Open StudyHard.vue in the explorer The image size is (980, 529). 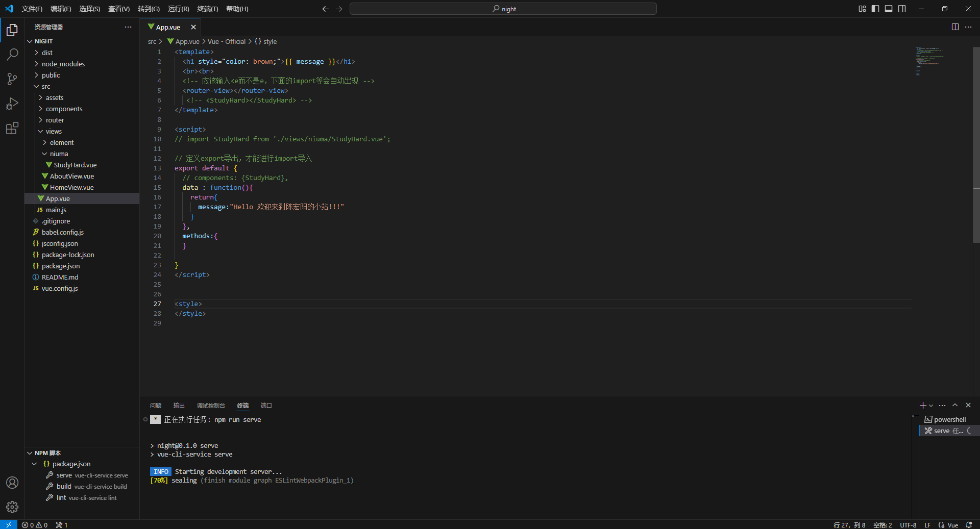point(75,165)
